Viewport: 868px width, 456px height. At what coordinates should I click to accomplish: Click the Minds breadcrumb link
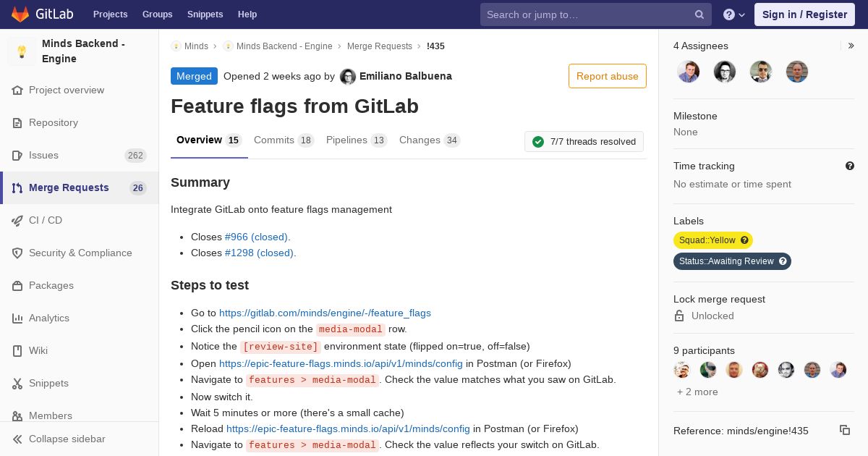(x=196, y=46)
